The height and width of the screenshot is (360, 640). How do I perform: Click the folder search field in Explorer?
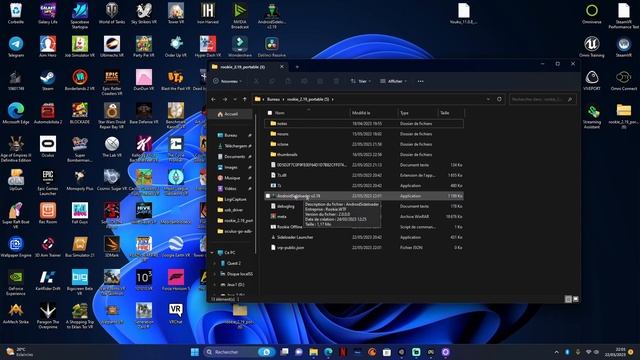click(x=542, y=99)
